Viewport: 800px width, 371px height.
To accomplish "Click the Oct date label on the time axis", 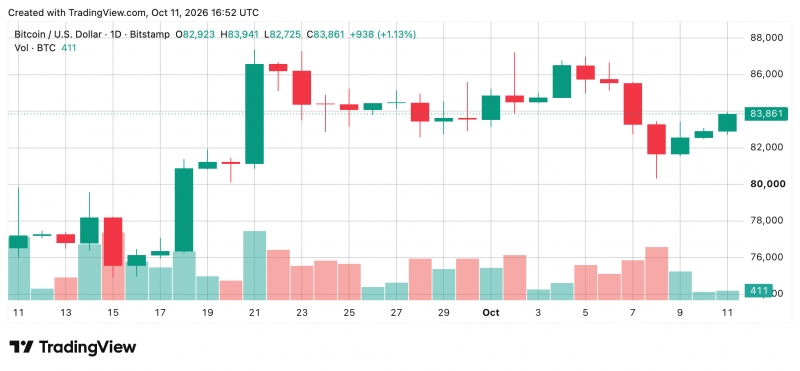I will click(491, 313).
